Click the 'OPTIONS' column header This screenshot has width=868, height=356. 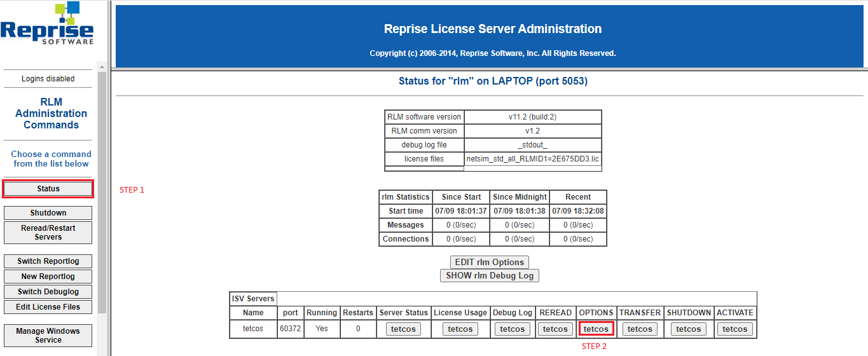(x=596, y=313)
